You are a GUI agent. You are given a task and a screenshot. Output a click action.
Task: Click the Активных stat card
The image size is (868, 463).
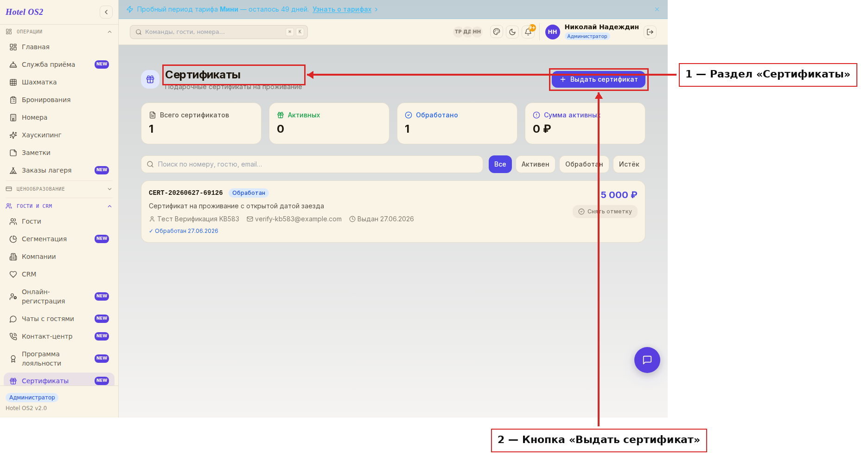point(329,123)
